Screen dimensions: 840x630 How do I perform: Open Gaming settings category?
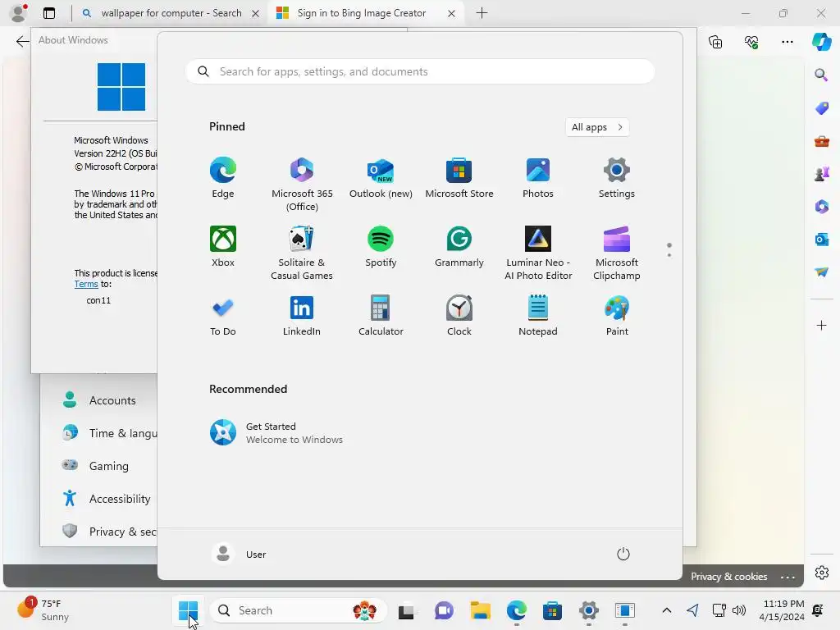click(x=96, y=466)
